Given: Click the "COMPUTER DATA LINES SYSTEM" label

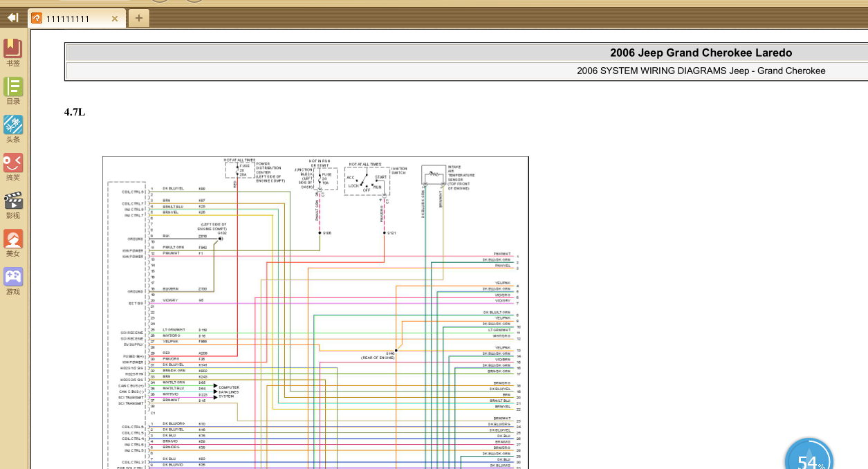Looking at the screenshot, I should 229,392.
